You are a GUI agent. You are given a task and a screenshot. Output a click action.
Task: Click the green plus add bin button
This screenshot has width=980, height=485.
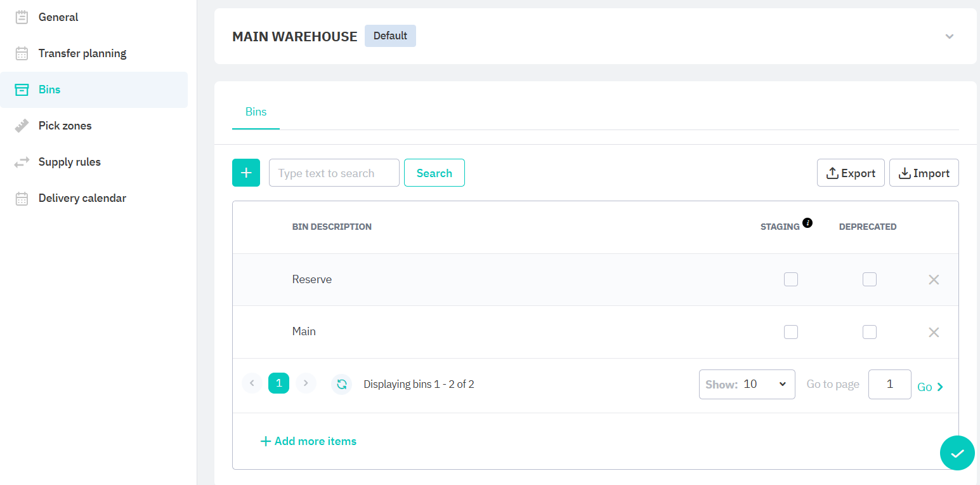246,173
